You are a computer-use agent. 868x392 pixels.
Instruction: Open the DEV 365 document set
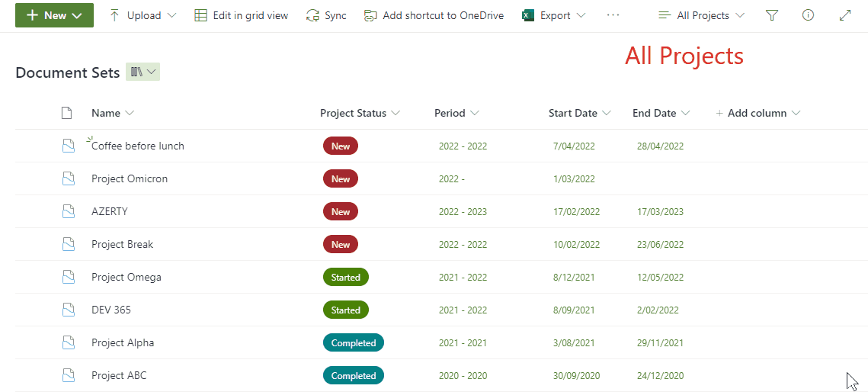point(111,310)
